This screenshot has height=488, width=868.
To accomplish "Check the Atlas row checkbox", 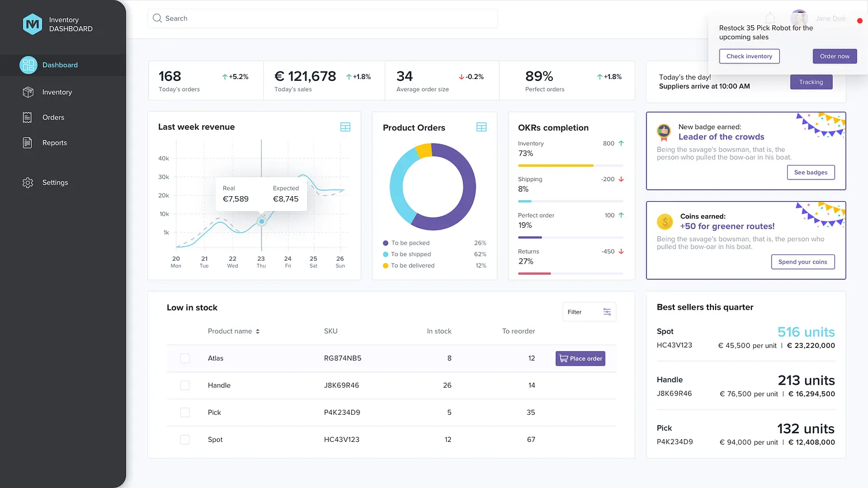I will pyautogui.click(x=185, y=358).
